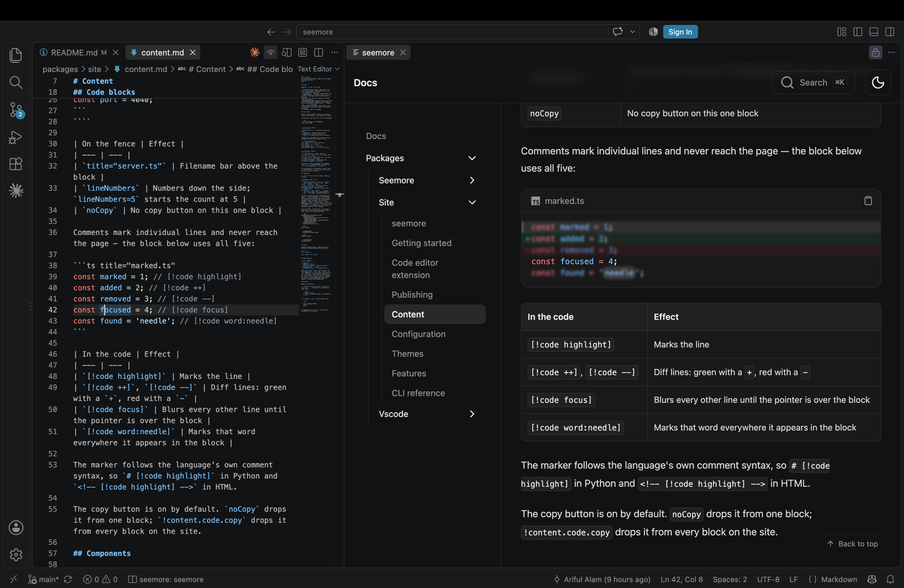Click the extension icon left of Sign In
Image resolution: width=904 pixels, height=588 pixels.
[x=653, y=32]
